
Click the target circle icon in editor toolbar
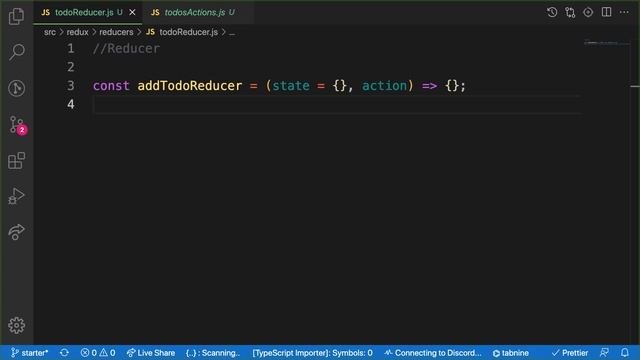(x=588, y=12)
